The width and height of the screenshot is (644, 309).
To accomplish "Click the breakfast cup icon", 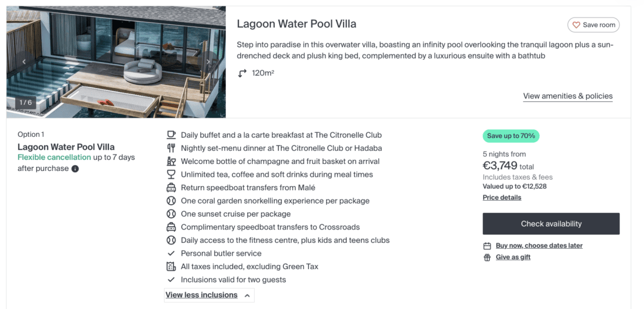I will [x=171, y=135].
